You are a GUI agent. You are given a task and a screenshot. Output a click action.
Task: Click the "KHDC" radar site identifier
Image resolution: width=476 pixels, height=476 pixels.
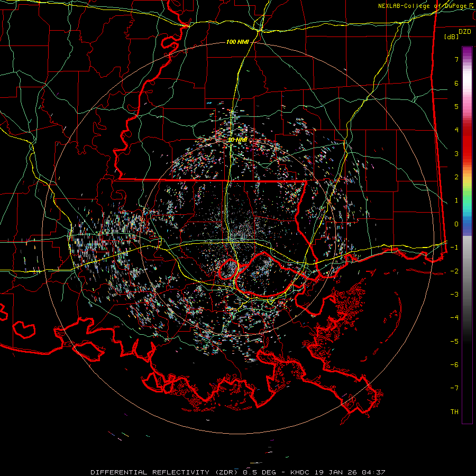(300, 472)
